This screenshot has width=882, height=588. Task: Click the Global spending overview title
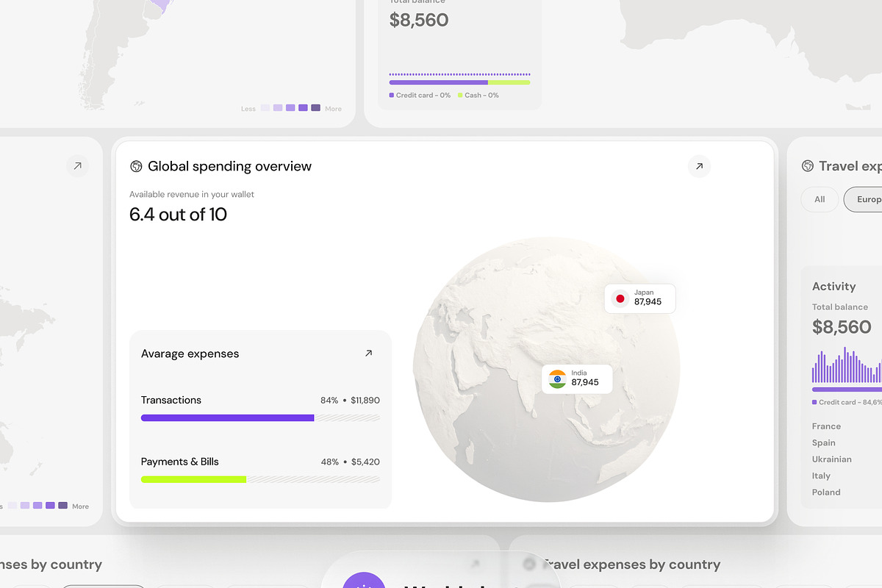pos(230,166)
